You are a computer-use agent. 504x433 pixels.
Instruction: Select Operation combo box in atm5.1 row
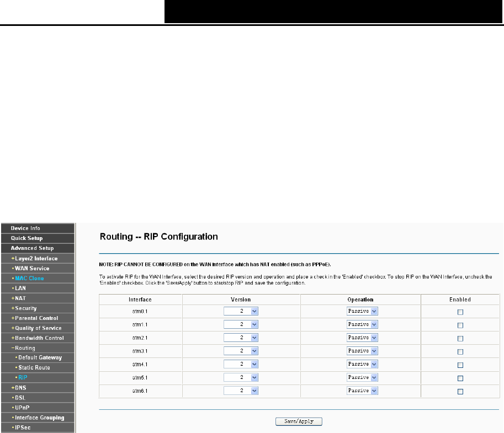pyautogui.click(x=362, y=377)
